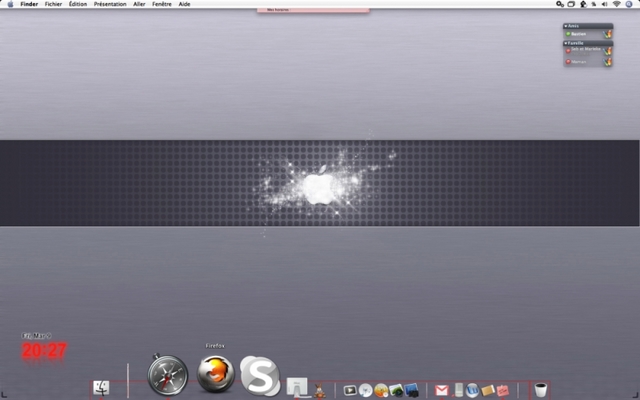Viewport: 640px width, 400px height.
Task: Open the Fichier menu
Action: pyautogui.click(x=53, y=4)
